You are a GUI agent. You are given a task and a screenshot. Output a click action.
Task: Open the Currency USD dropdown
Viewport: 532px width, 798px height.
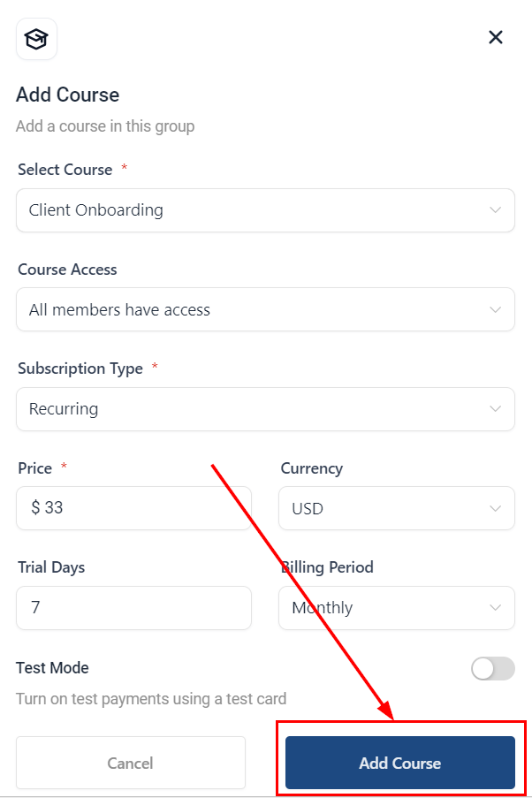[x=396, y=508]
